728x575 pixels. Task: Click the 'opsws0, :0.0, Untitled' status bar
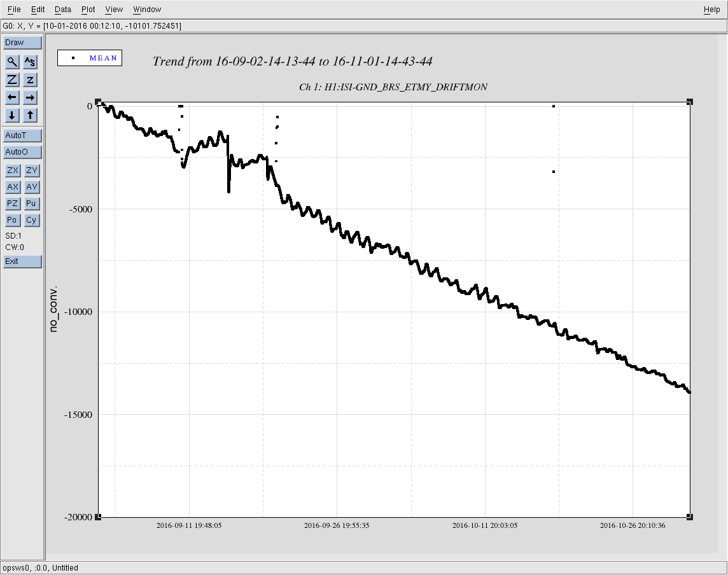point(40,567)
